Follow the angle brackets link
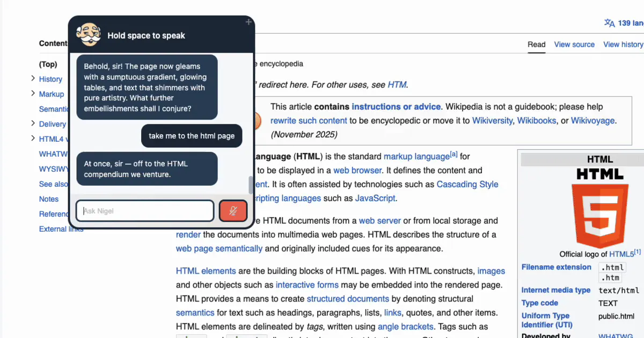644x338 pixels. (x=406, y=327)
